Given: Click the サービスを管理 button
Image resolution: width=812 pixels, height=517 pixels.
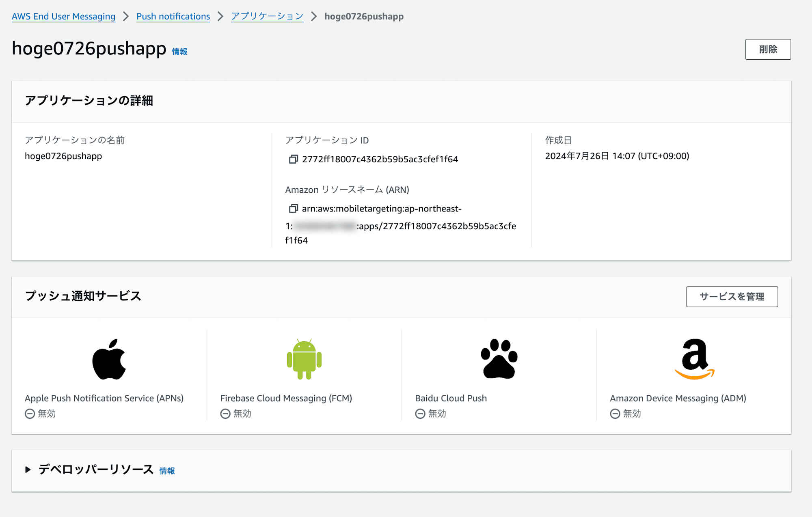Looking at the screenshot, I should 732,297.
